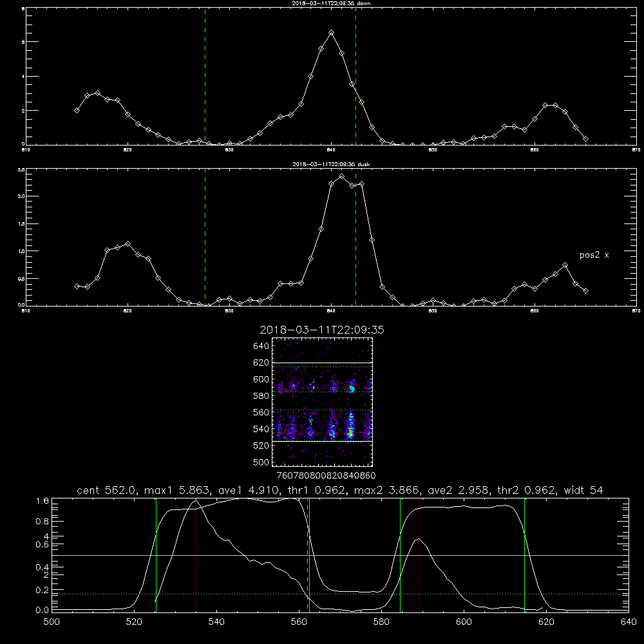Screen dimensions: 644x644
Task: Click the highest diamond marker on dusk curve
Action: click(342, 176)
